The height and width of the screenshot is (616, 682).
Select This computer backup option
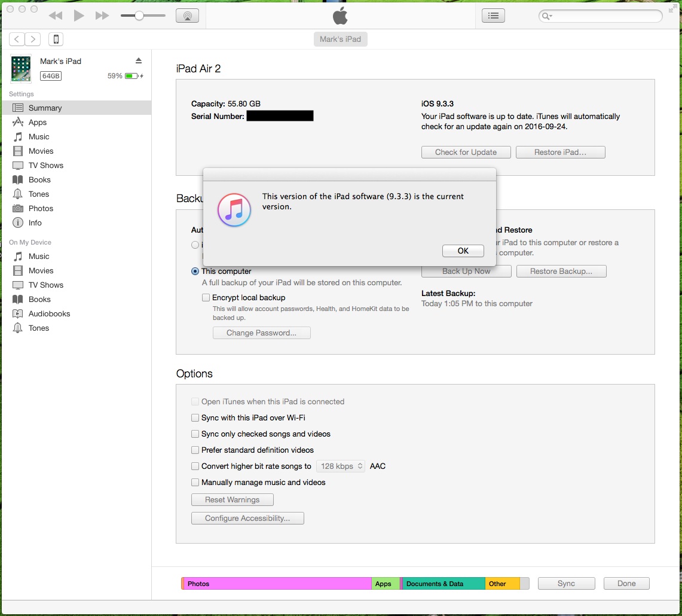coord(195,271)
